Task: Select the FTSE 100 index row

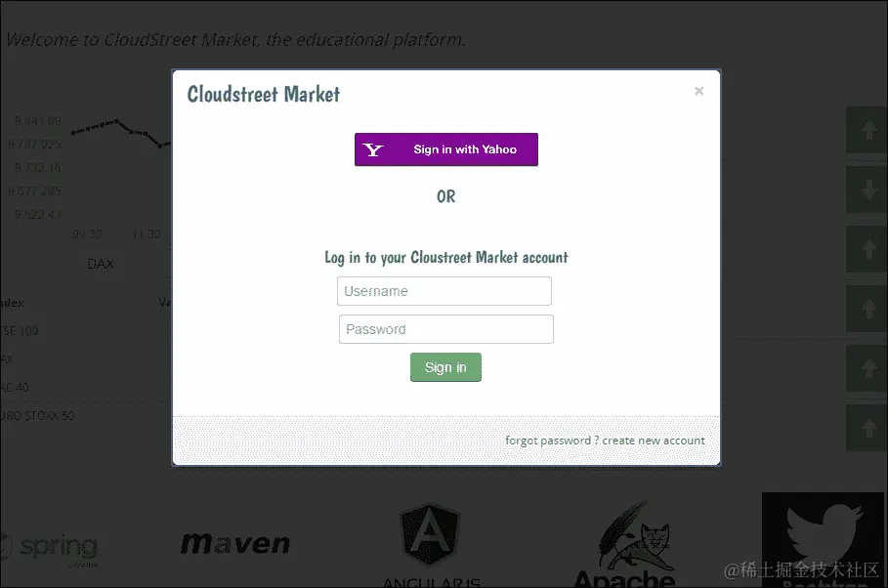Action: pyautogui.click(x=85, y=331)
